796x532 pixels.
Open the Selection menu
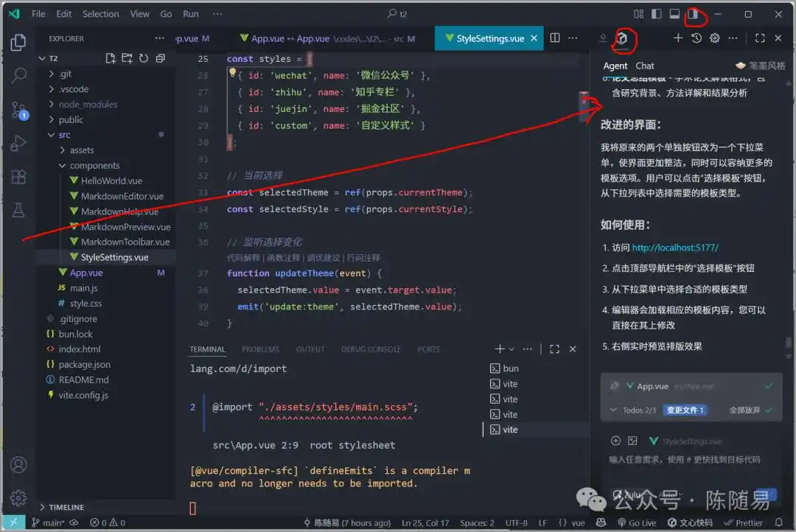tap(101, 13)
